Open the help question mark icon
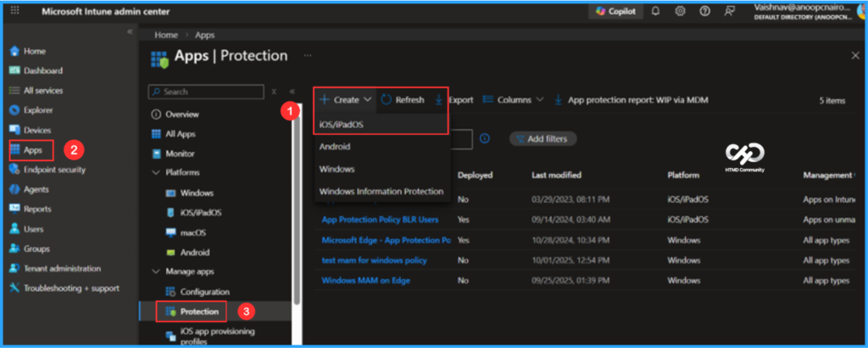The height and width of the screenshot is (348, 868). tap(704, 12)
